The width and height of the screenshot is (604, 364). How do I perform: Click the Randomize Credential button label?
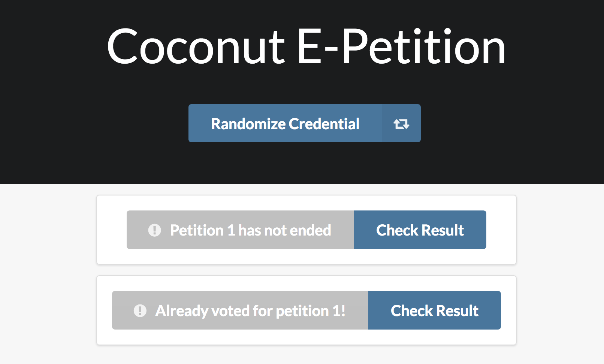285,124
